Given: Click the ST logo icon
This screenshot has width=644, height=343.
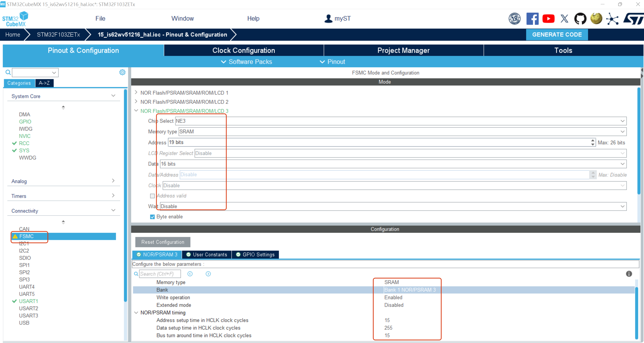Looking at the screenshot, I should click(x=634, y=19).
